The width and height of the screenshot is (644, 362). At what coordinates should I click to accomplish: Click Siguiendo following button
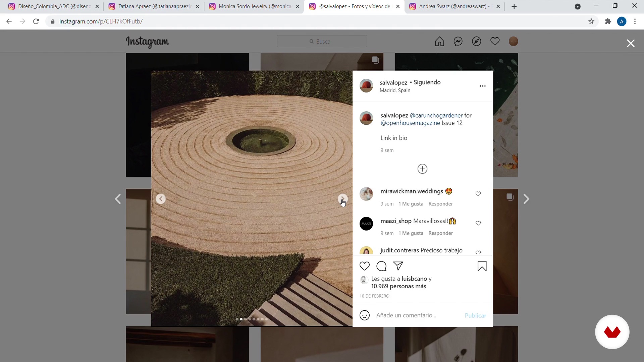tap(427, 82)
